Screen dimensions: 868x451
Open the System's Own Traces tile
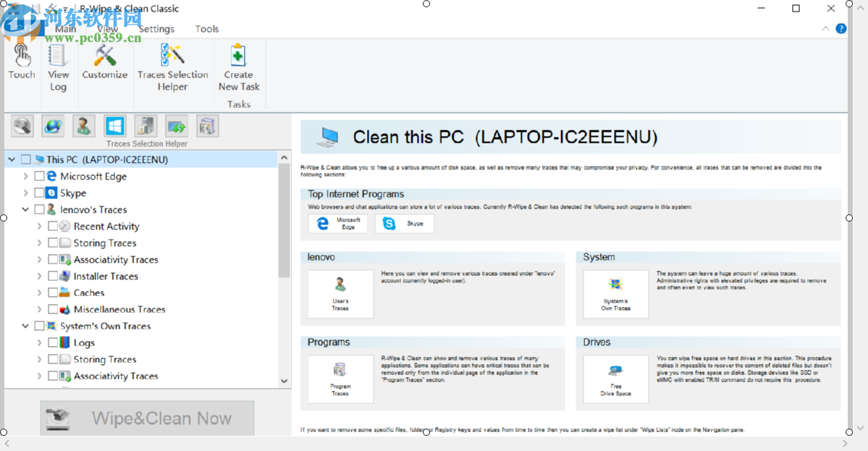point(615,294)
